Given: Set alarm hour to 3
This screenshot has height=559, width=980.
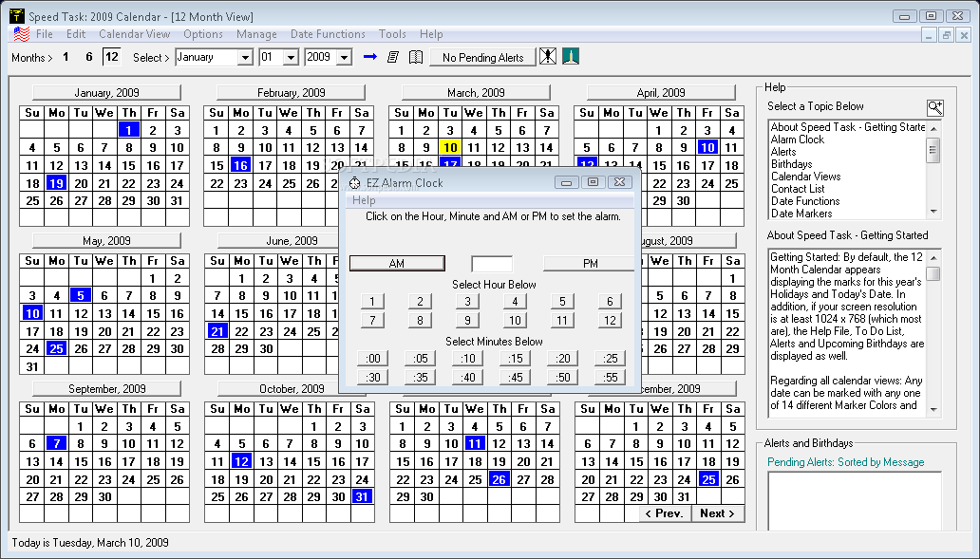Looking at the screenshot, I should (x=467, y=301).
